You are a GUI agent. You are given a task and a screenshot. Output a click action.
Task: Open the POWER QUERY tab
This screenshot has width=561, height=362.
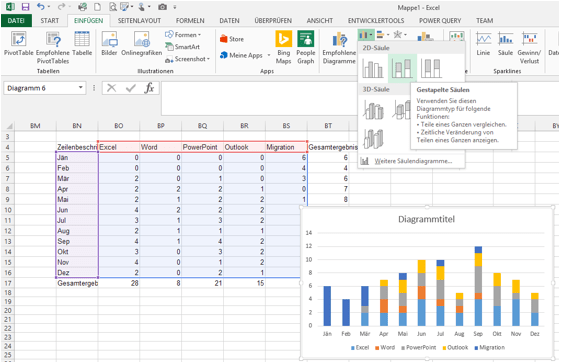click(440, 21)
